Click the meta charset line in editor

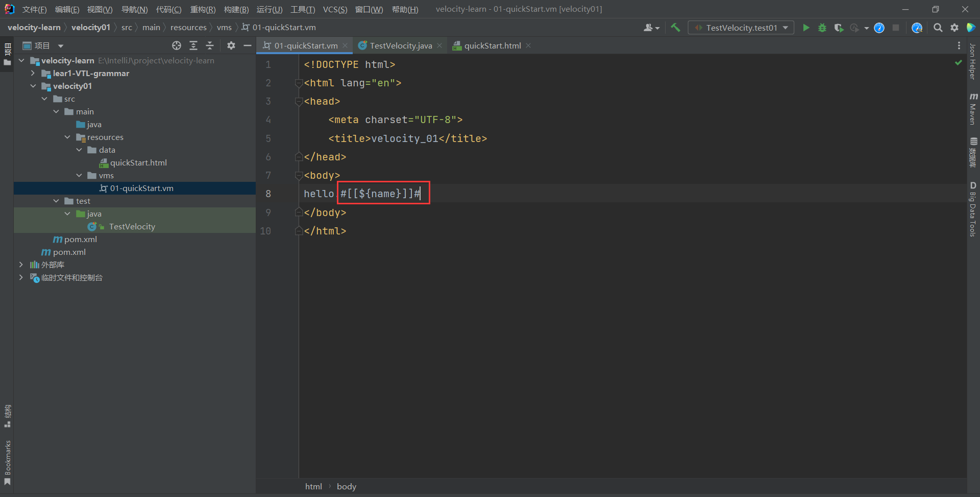(x=395, y=120)
